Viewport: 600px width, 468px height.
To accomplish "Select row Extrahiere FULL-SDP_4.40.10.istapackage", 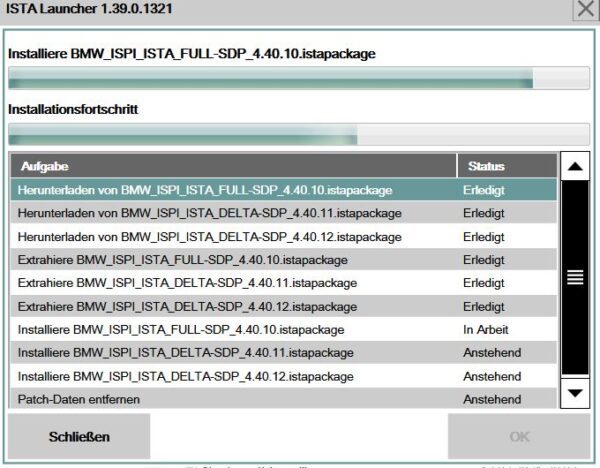I will point(284,260).
